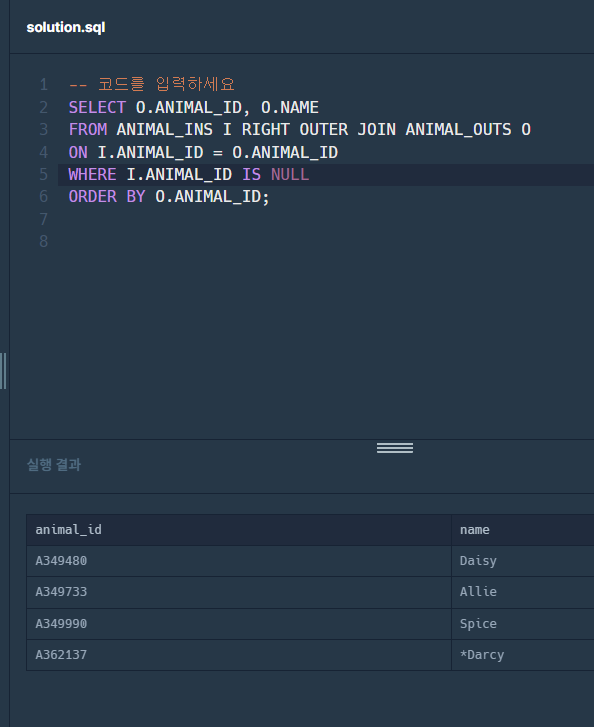594x727 pixels.
Task: Click the ORDER BY O.ANIMAL_ID line
Action: tap(169, 197)
